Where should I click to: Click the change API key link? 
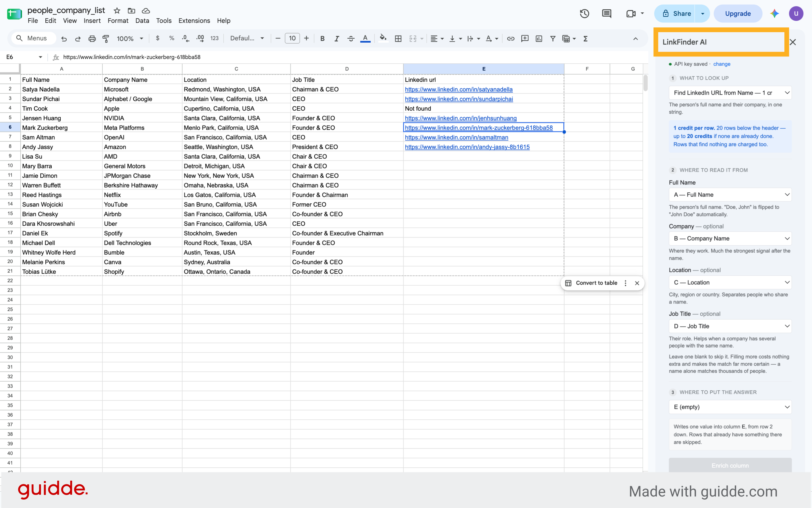[x=721, y=64]
